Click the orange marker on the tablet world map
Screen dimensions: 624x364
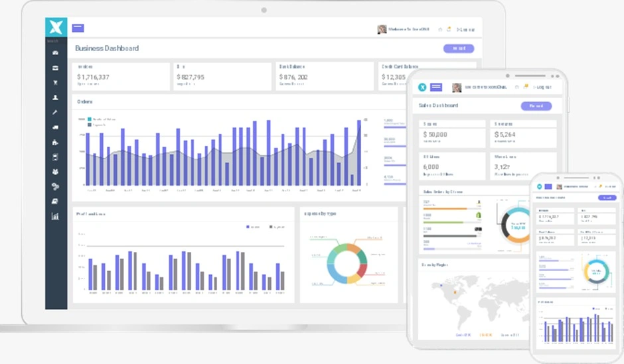coord(455,291)
